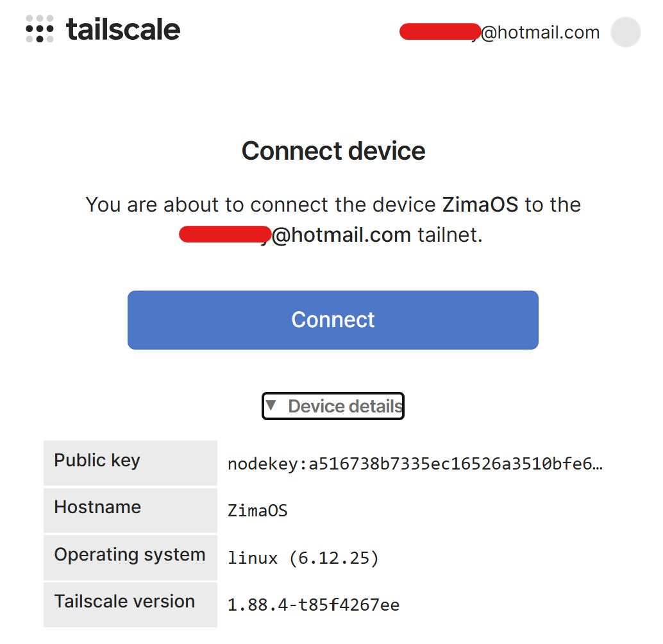The width and height of the screenshot is (663, 644).
Task: Select the Public key row label
Action: tap(97, 461)
